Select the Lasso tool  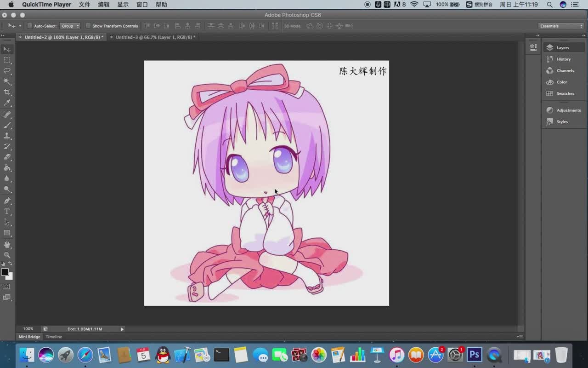click(x=7, y=71)
